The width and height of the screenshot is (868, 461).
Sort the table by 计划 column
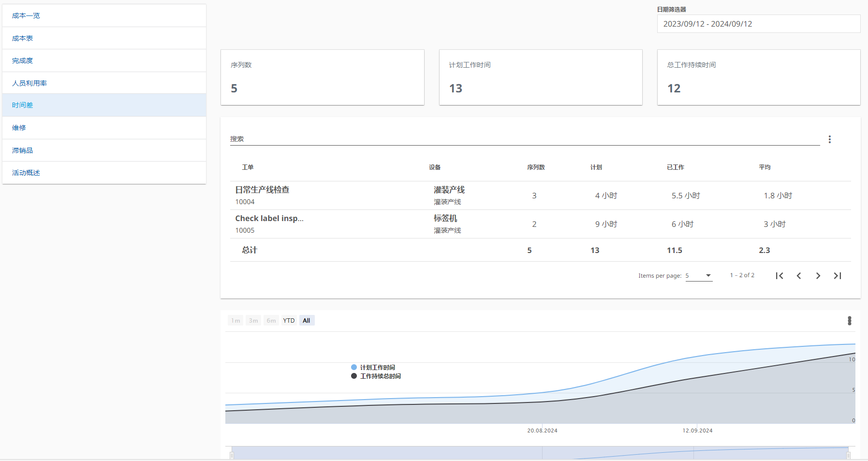point(596,167)
